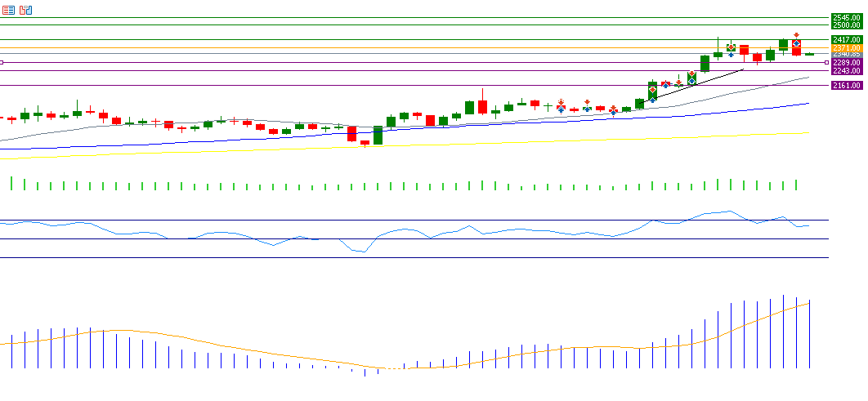Select the 2500.00 green price label

coord(846,25)
